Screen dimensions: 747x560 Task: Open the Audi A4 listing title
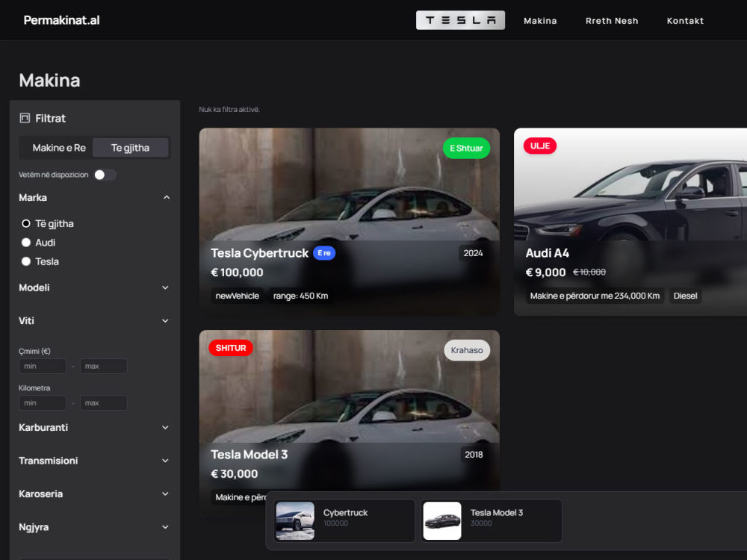tap(548, 253)
